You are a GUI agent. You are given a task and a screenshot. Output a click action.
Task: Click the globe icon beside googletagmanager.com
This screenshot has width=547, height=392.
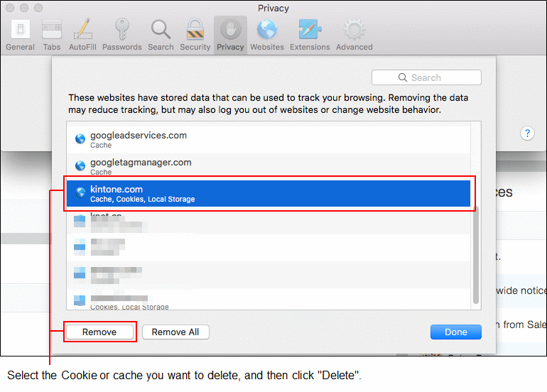[80, 165]
